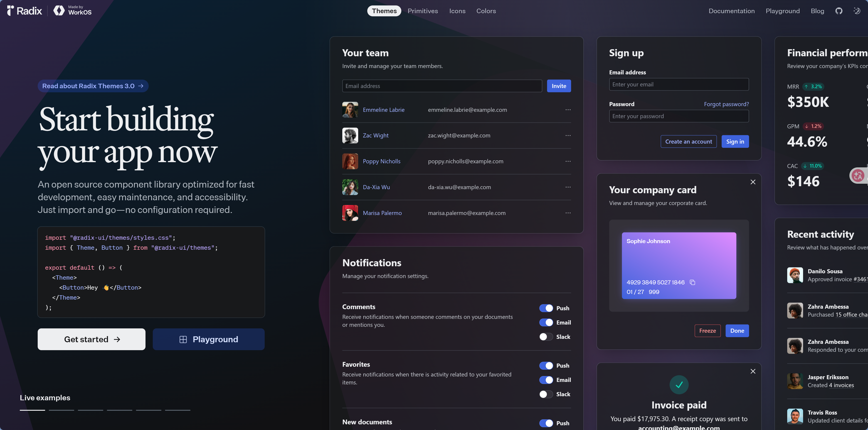Open the WorkOS logo link
868x430 pixels.
(72, 11)
